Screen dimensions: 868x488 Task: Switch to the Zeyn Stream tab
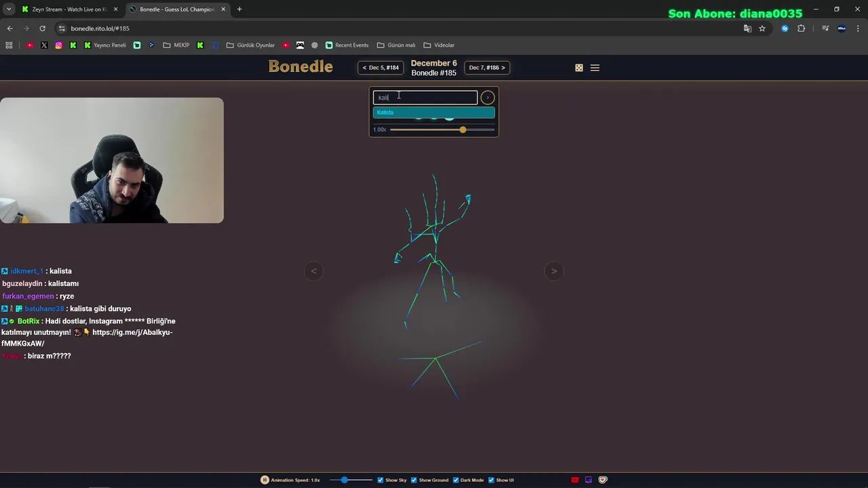[x=68, y=9]
